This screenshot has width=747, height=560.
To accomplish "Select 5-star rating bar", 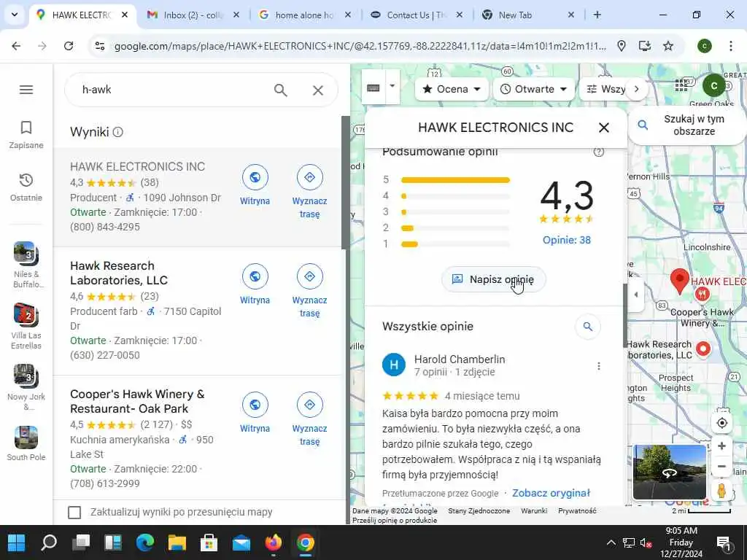I will point(455,180).
